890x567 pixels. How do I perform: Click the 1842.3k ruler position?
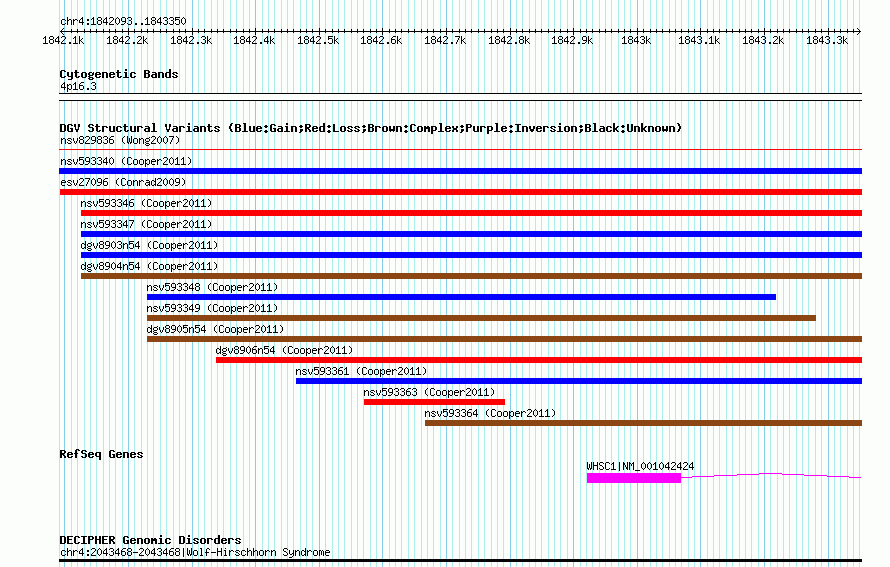click(191, 40)
